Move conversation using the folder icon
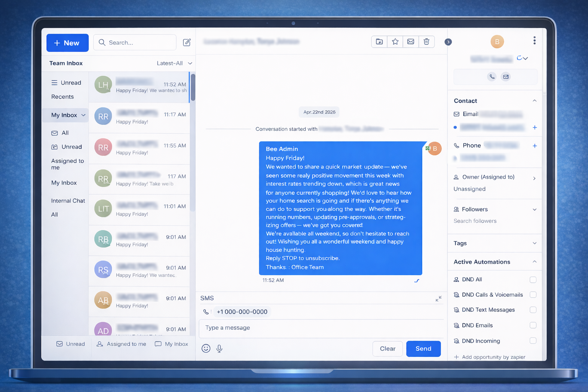This screenshot has height=392, width=588. click(x=379, y=42)
